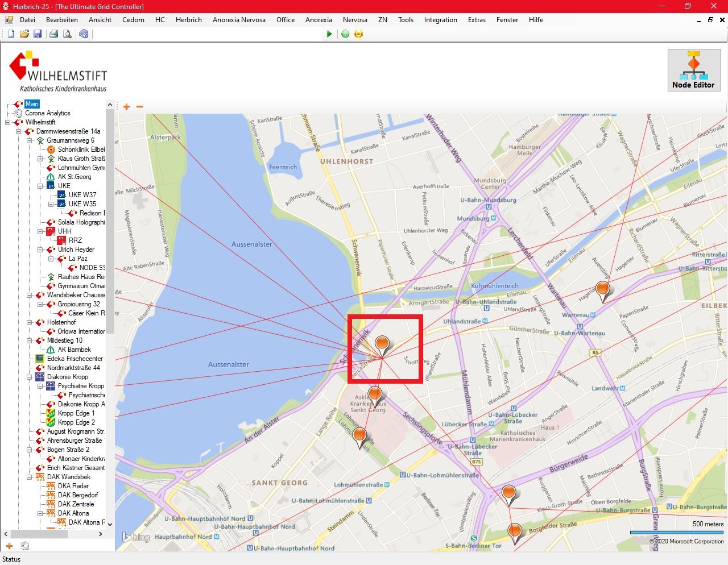Click the tree's horizontal scrollbar right arrow

coord(101,534)
